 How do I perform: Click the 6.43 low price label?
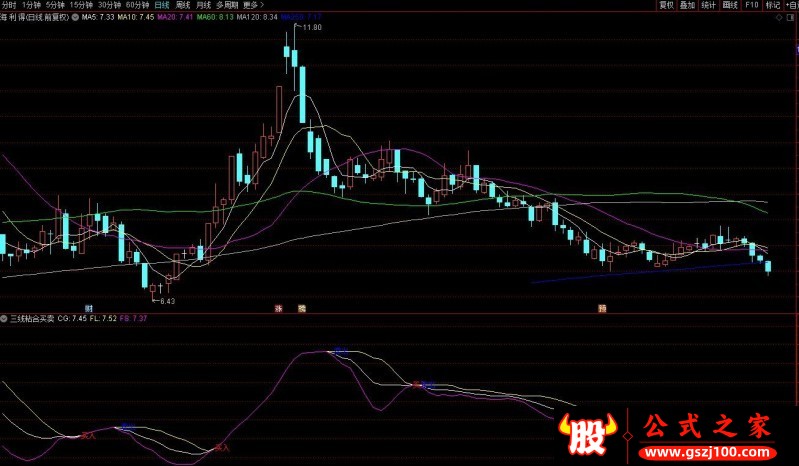[x=167, y=301]
